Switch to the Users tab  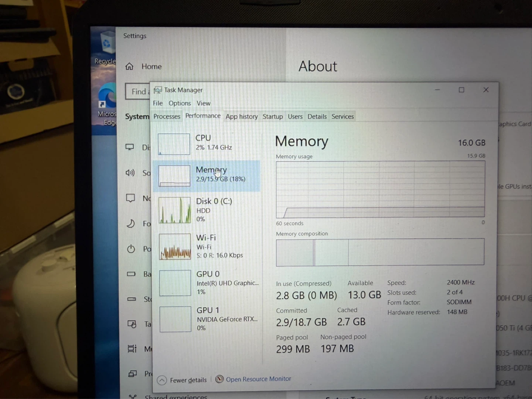click(x=295, y=116)
